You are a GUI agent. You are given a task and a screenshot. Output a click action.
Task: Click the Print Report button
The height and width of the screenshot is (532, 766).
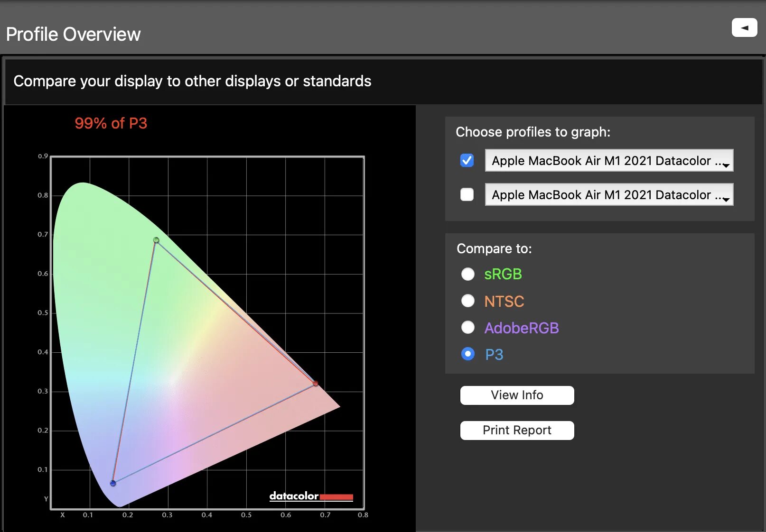517,430
